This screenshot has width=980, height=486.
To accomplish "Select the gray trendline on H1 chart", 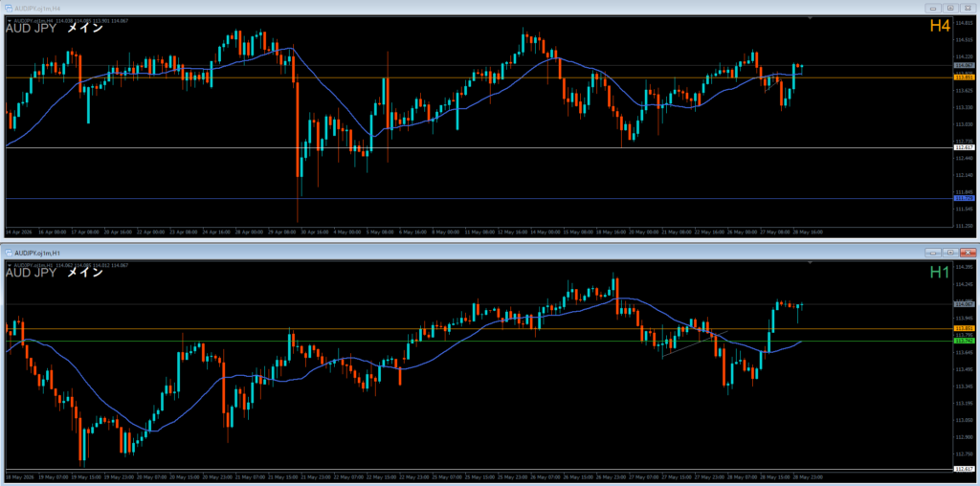I will coord(695,343).
